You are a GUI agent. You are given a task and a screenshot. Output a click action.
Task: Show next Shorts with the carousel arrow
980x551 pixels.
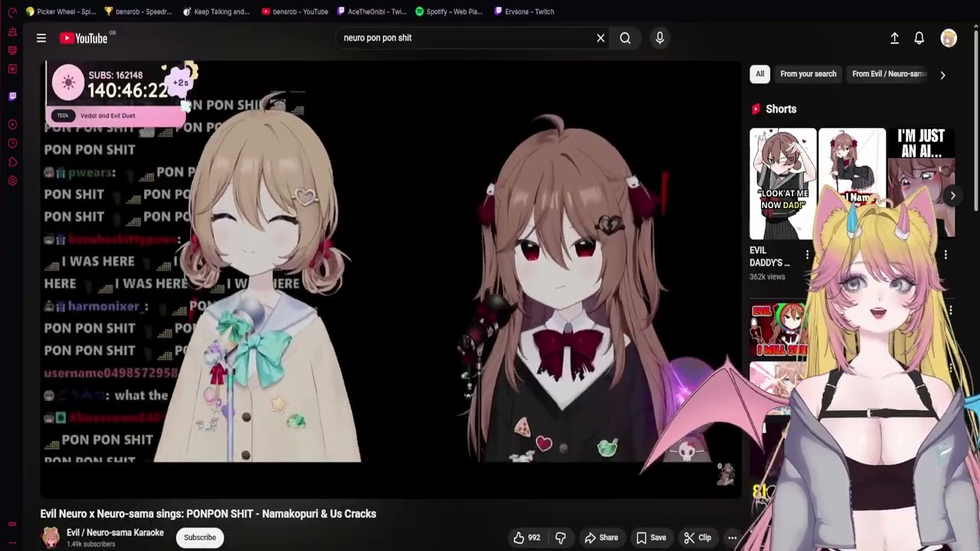pyautogui.click(x=952, y=196)
